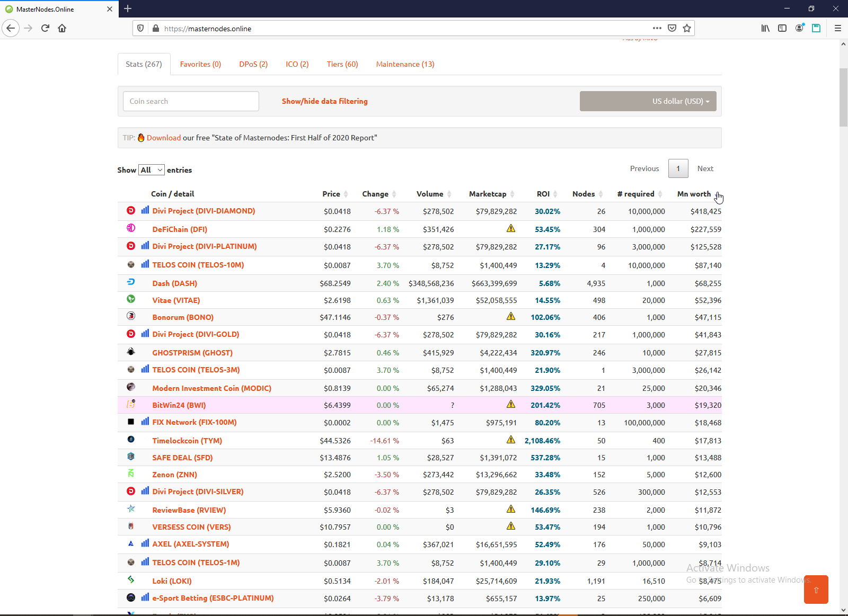
Task: Switch to the Favorites (0) tab
Action: tap(200, 64)
